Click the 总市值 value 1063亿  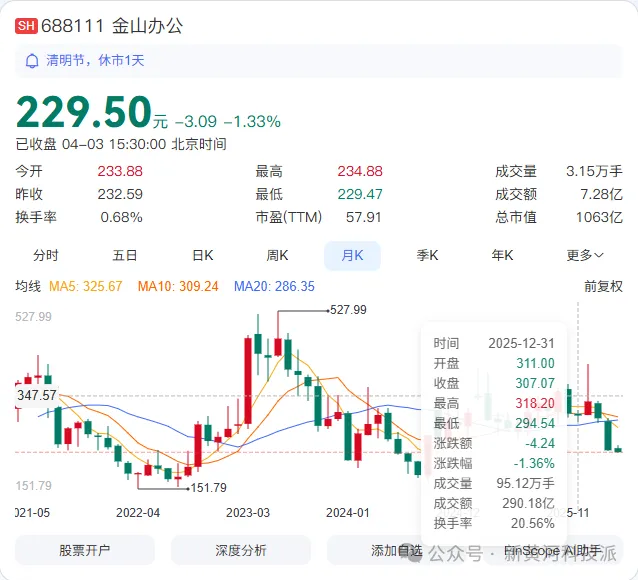(x=599, y=217)
